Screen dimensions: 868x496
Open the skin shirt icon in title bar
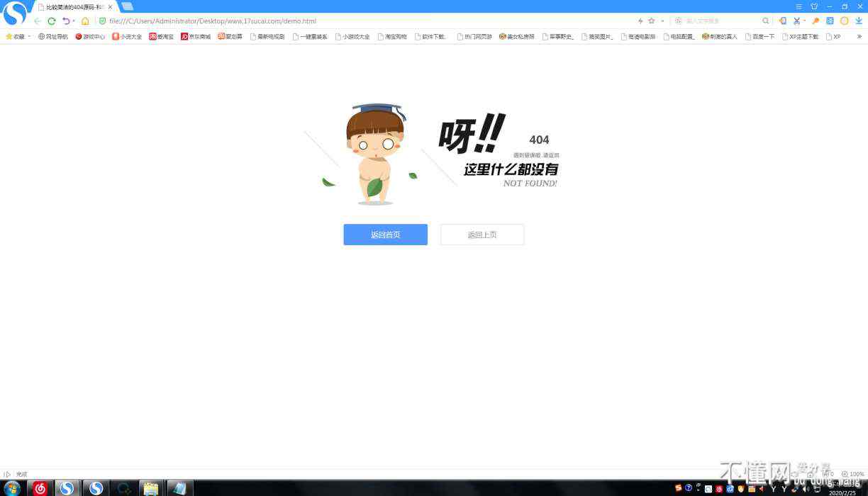click(x=814, y=6)
